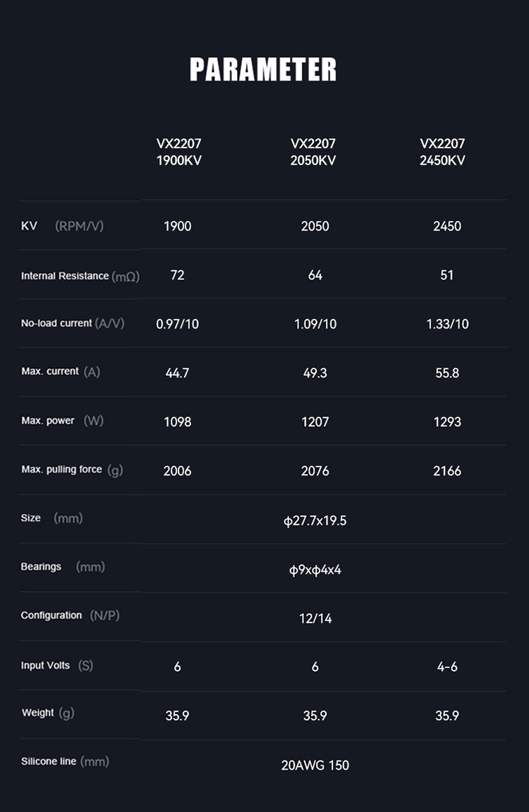529x812 pixels.
Task: Click the KV (RPM/V) row label
Action: pyautogui.click(x=62, y=226)
